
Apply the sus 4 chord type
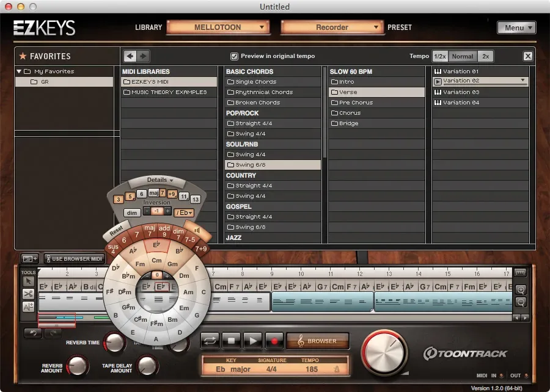point(113,249)
